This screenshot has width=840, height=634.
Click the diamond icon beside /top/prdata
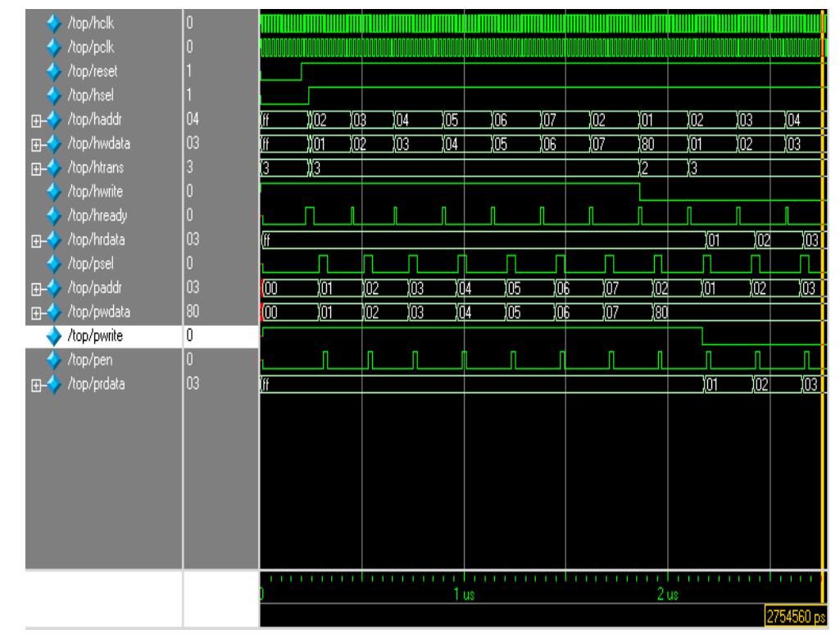[x=54, y=384]
